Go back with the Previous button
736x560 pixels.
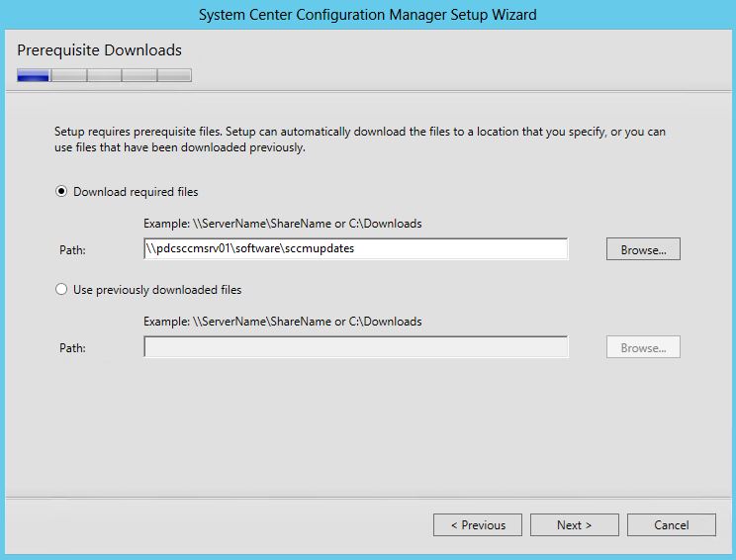coord(478,524)
